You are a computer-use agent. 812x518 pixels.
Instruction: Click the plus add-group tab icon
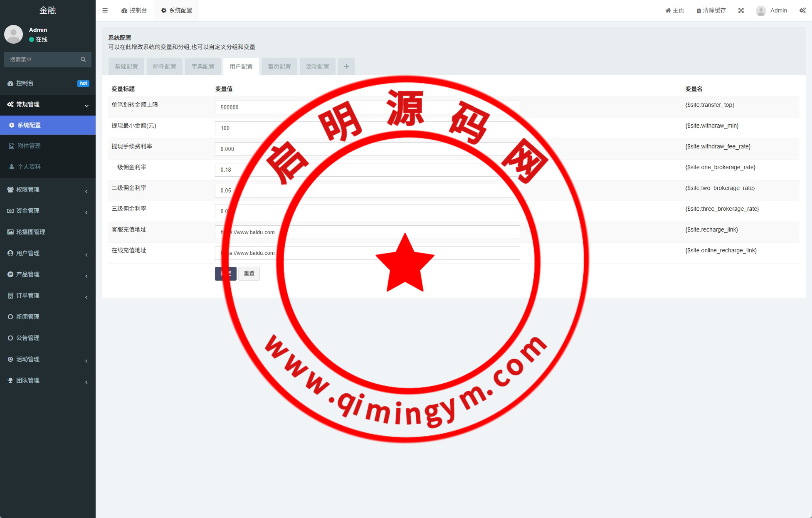click(346, 67)
